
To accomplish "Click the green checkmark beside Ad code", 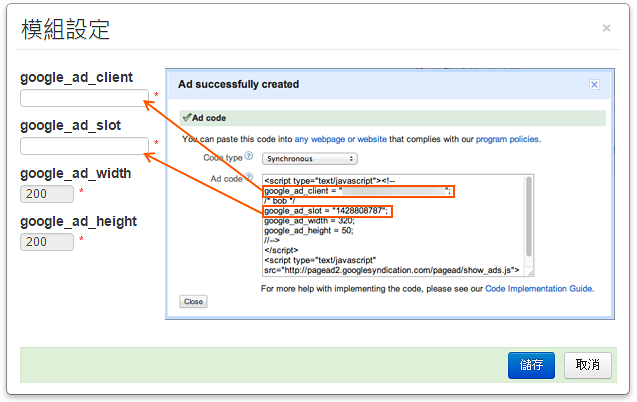I will coord(187,118).
